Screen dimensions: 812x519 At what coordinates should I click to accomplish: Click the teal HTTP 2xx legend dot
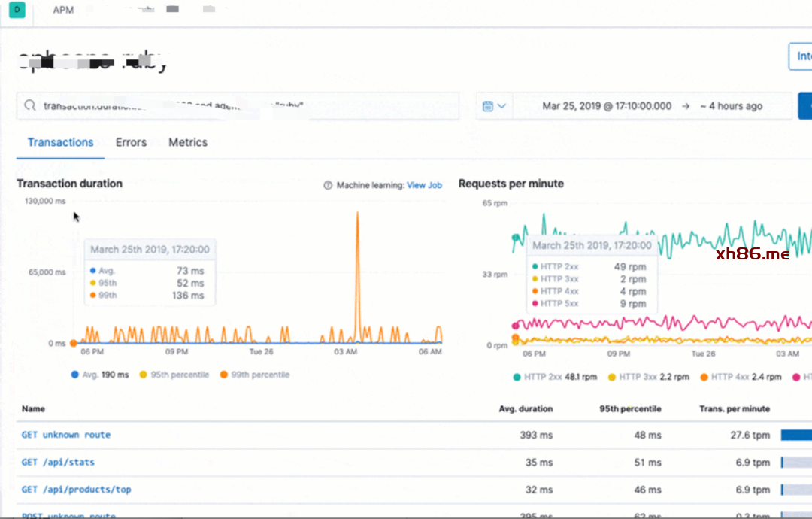(517, 377)
